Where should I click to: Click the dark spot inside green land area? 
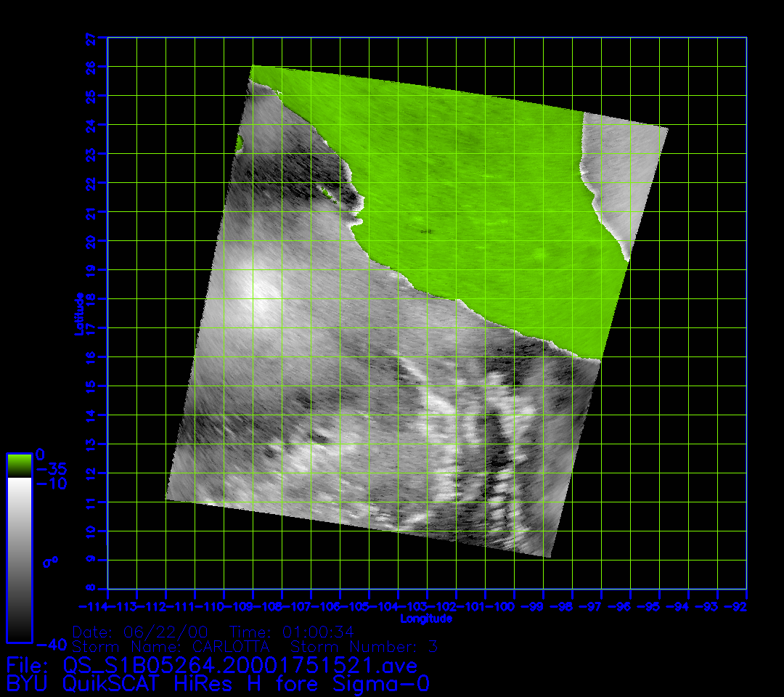click(x=425, y=231)
